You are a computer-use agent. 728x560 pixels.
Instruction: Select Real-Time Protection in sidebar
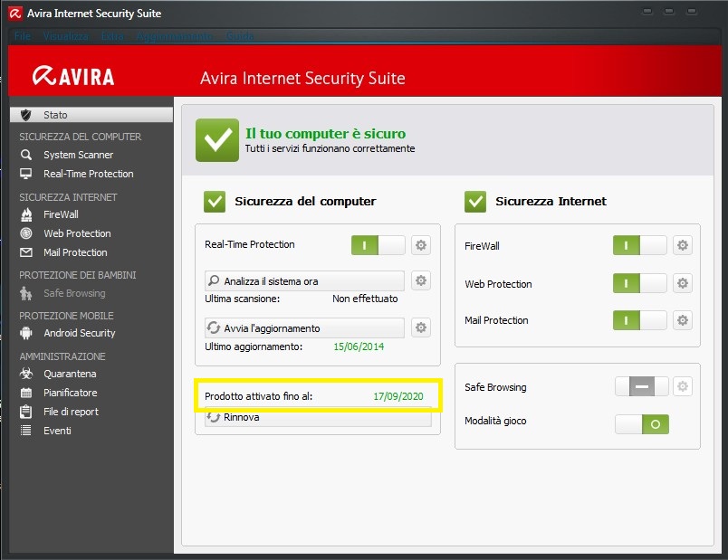89,174
